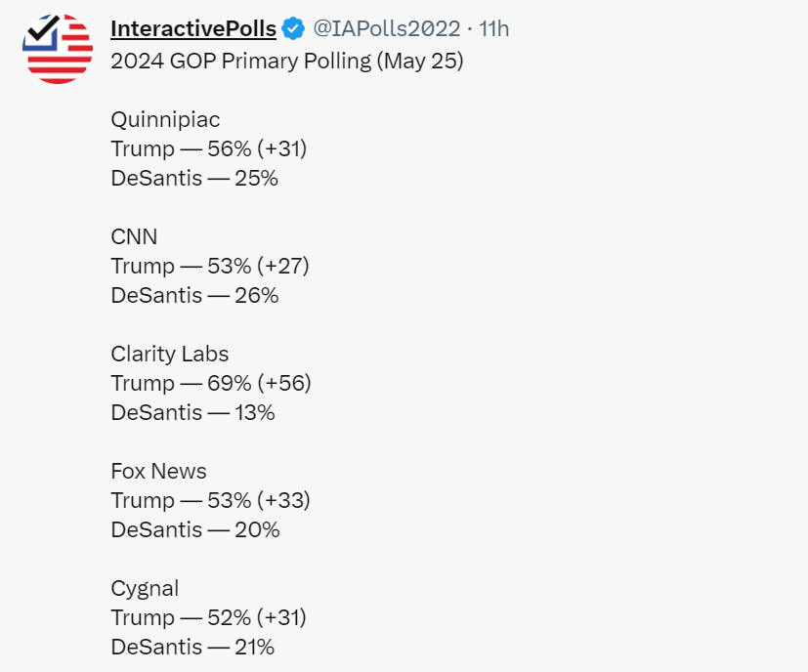
Task: Click the Clarity Labs pollster name
Action: [170, 354]
